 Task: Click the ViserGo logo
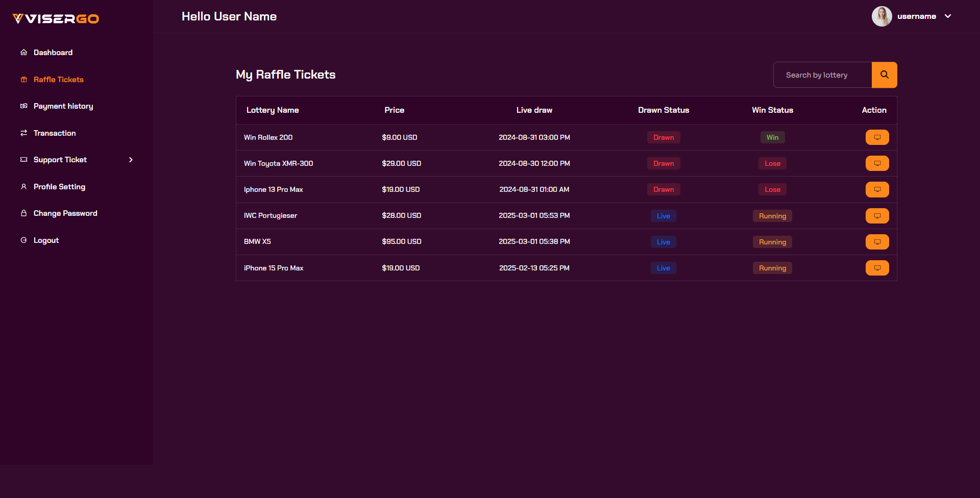click(x=56, y=19)
